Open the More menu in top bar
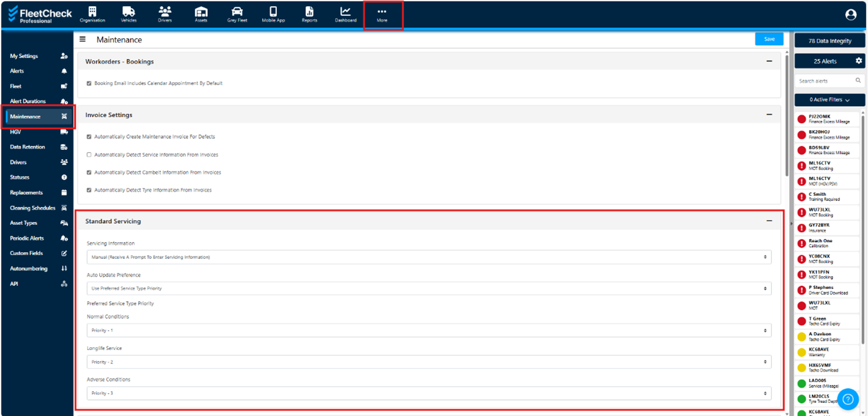The width and height of the screenshot is (868, 416). [382, 15]
